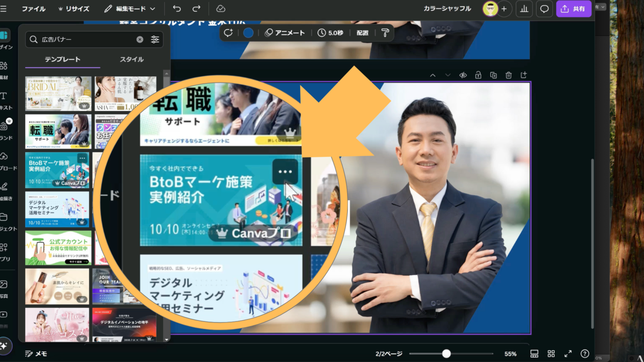This screenshot has height=362, width=644.
Task: Delete the page with the trash icon
Action: (509, 76)
